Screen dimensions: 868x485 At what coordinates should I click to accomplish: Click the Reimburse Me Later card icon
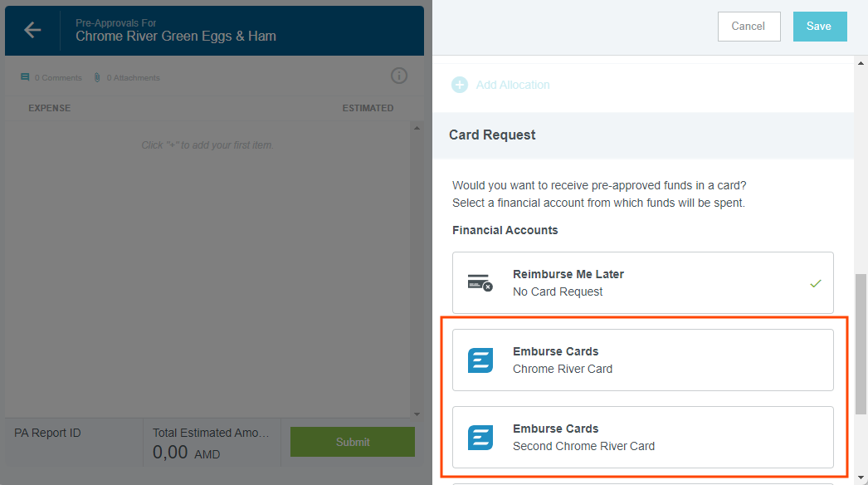480,282
